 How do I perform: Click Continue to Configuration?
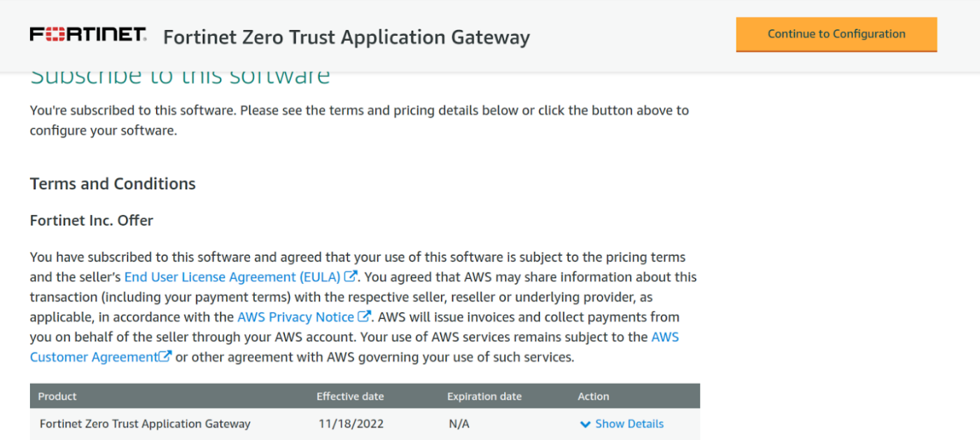click(836, 34)
